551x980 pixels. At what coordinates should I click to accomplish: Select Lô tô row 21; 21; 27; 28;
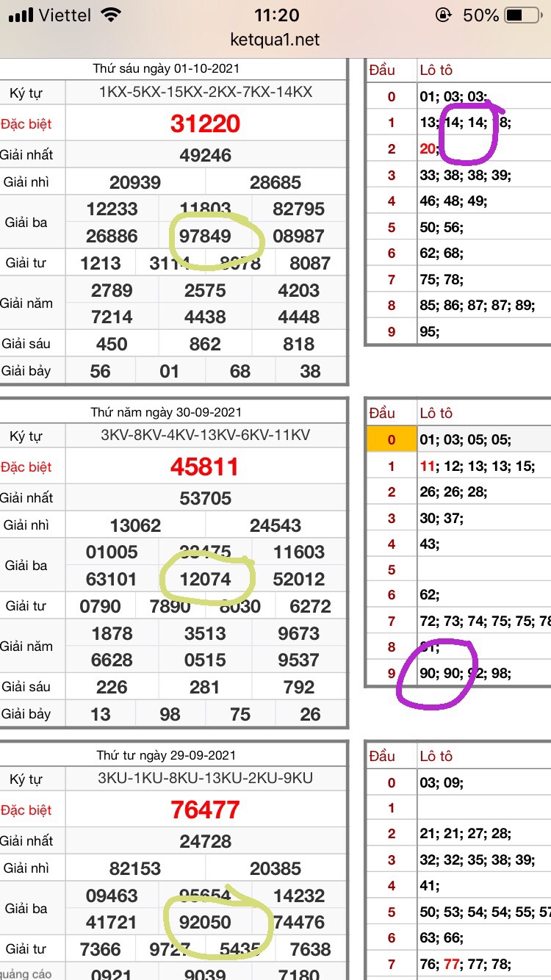pos(466,833)
